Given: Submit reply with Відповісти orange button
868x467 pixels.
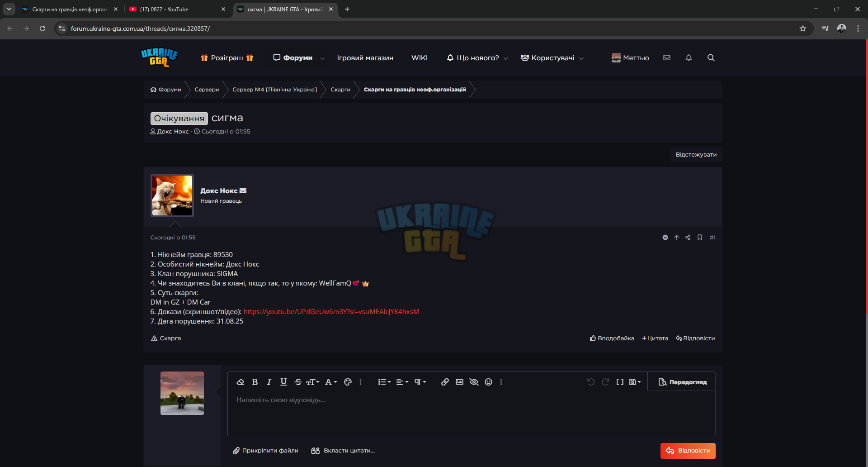Looking at the screenshot, I should pyautogui.click(x=688, y=451).
